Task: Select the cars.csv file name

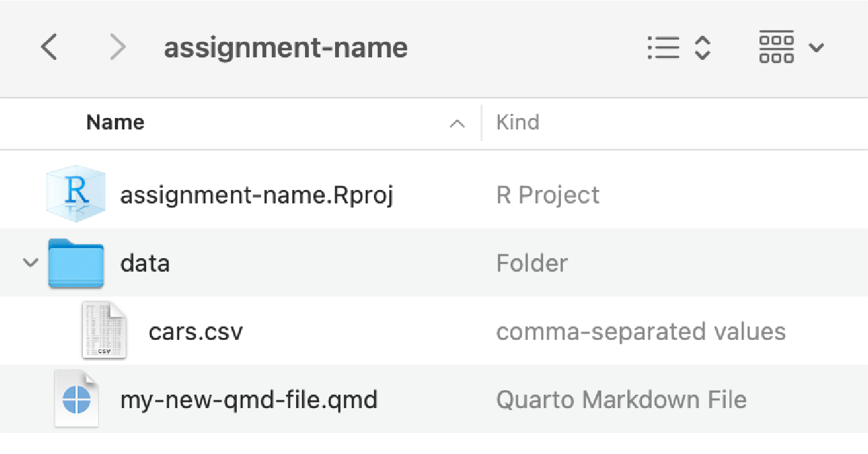Action: [x=196, y=331]
